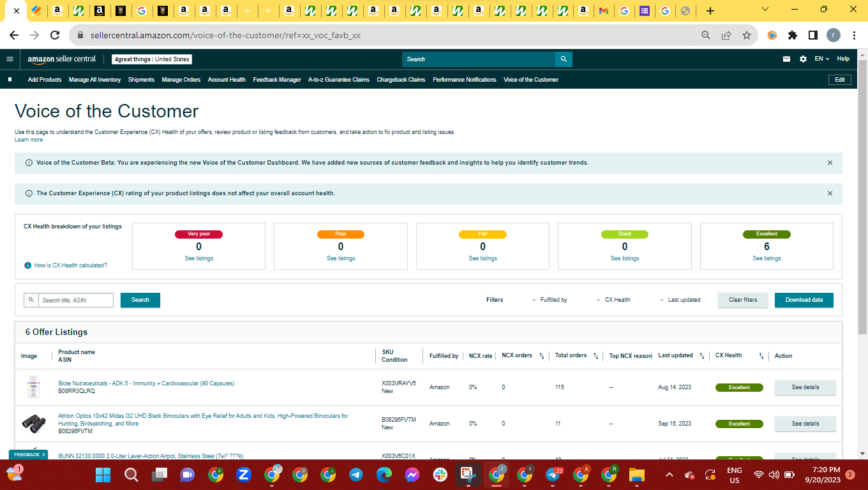Image resolution: width=868 pixels, height=490 pixels.
Task: Open the Chrome zoom magnifier in address bar
Action: (x=706, y=36)
